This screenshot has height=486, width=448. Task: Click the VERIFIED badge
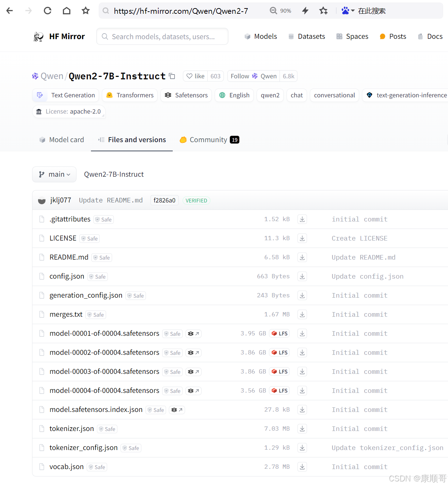point(196,200)
